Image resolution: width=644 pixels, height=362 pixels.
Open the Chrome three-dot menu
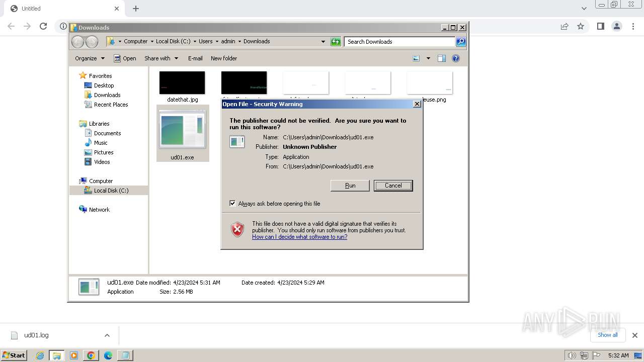pyautogui.click(x=633, y=26)
